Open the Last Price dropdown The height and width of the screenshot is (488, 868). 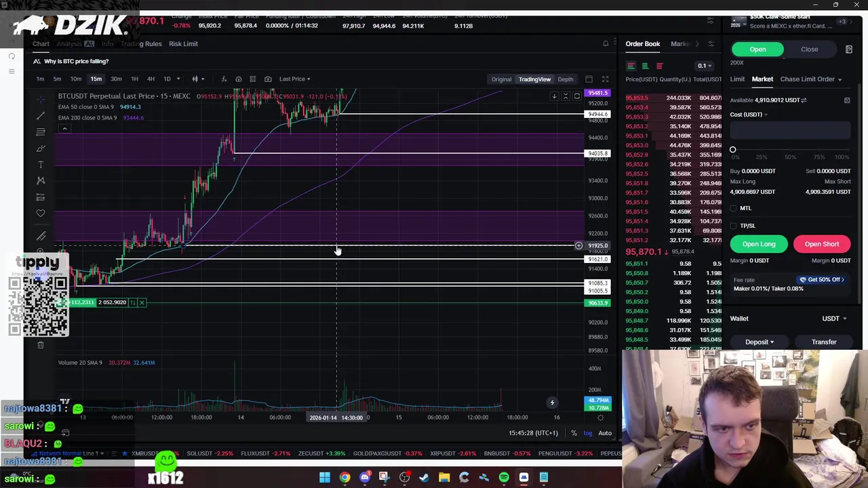click(294, 79)
